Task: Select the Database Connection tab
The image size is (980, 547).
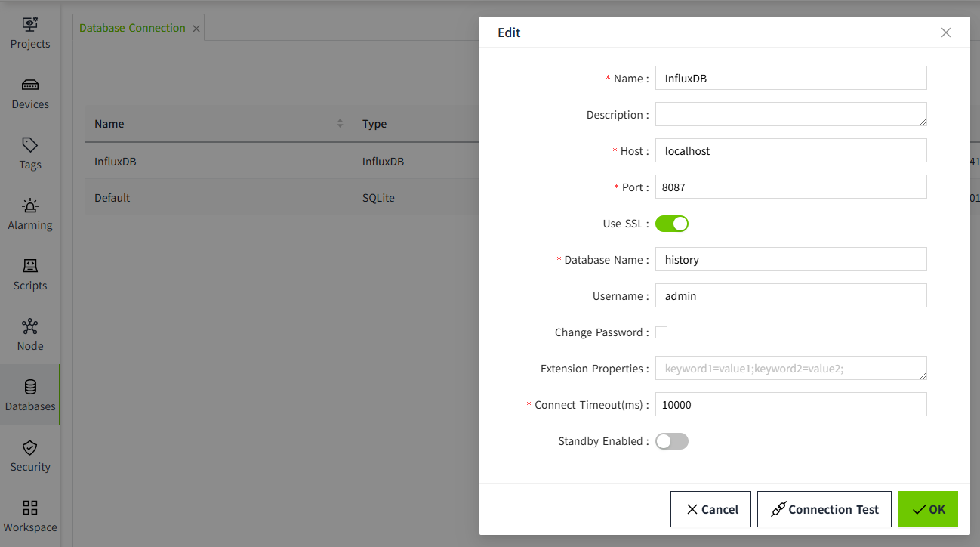Action: coord(132,28)
